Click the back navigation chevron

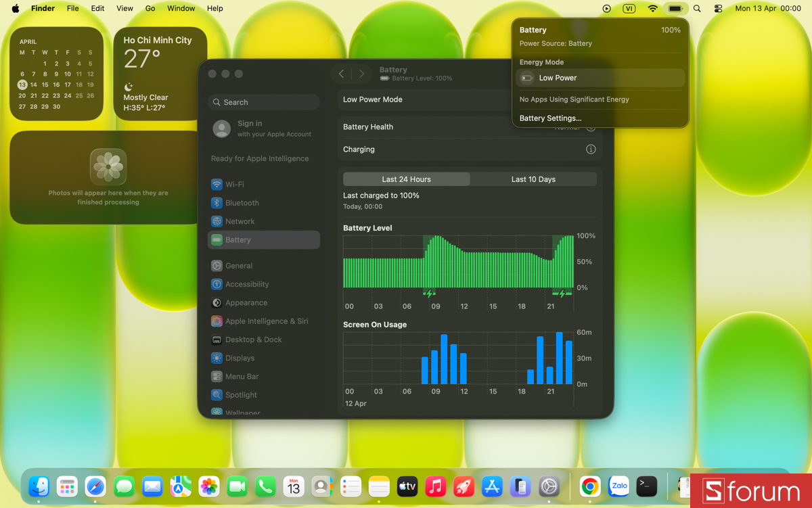coord(341,74)
